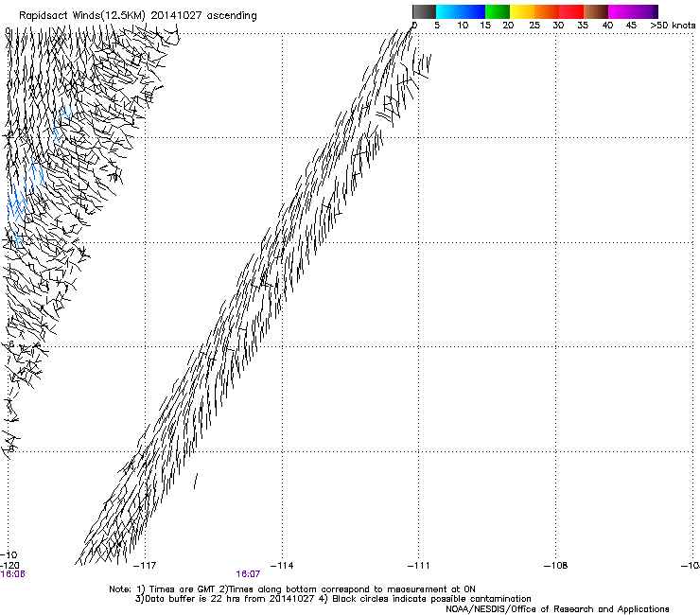Click the green 15-20 knots color swatch

pos(498,11)
